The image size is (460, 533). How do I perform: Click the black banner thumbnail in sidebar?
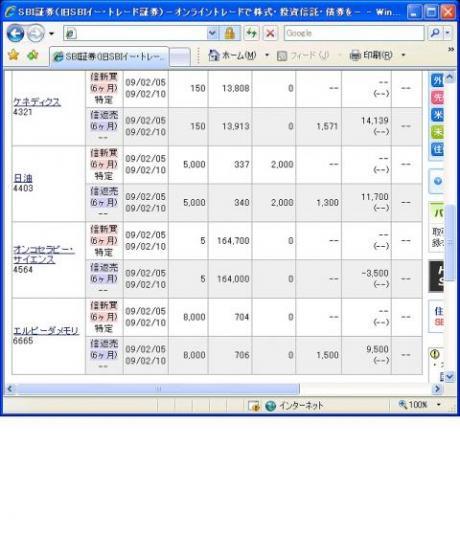[x=436, y=276]
